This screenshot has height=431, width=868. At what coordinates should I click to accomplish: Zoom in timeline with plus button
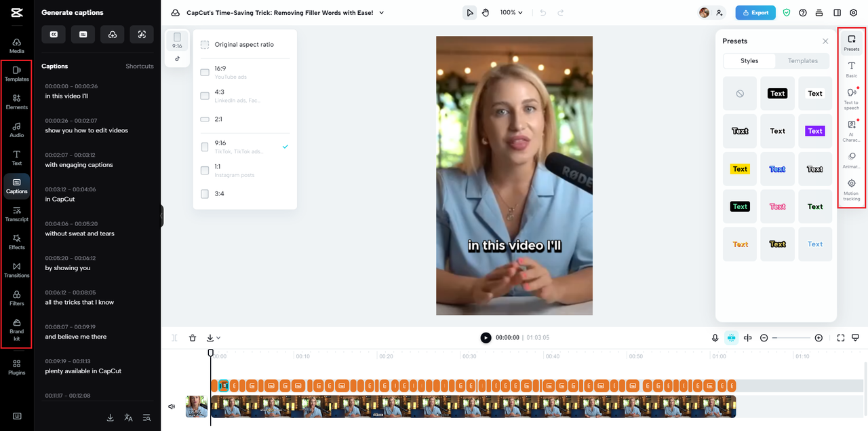click(x=818, y=337)
